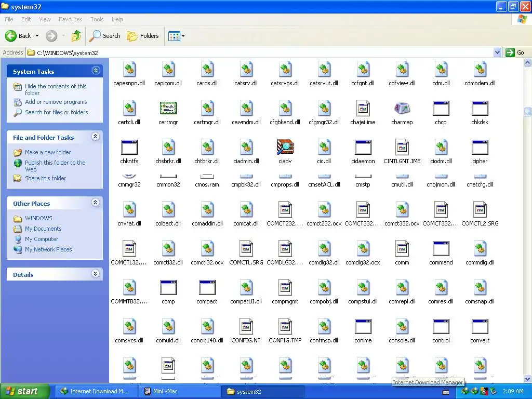This screenshot has height=399, width=532.
Task: Select the CINTLGNT.IME file icon
Action: pyautogui.click(x=402, y=147)
